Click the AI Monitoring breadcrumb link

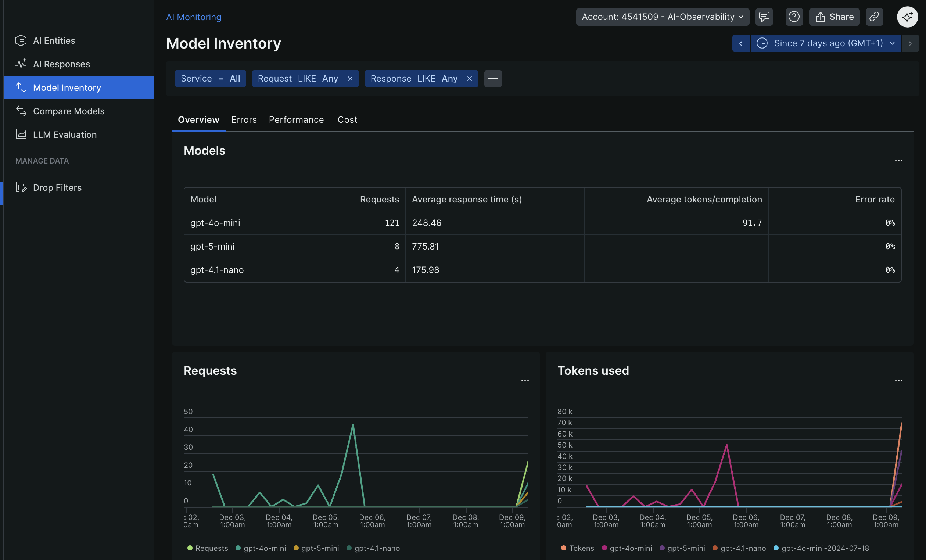[x=194, y=17]
